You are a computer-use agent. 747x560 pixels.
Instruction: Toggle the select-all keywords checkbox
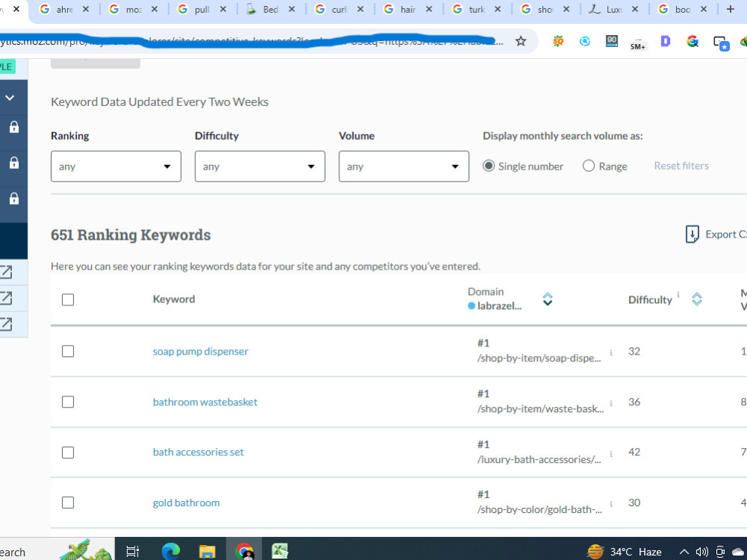coord(68,299)
